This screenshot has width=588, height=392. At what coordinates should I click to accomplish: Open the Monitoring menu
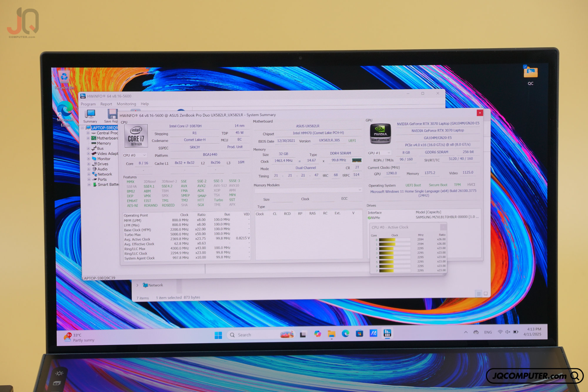tap(126, 104)
